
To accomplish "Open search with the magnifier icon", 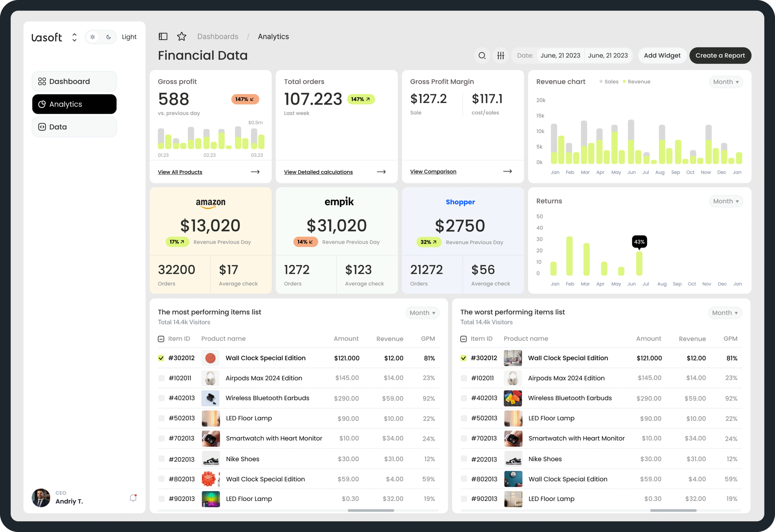I will (482, 55).
